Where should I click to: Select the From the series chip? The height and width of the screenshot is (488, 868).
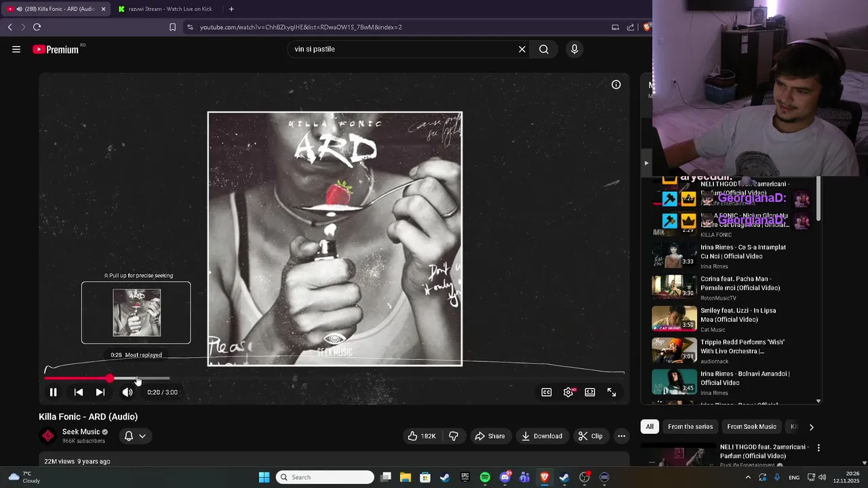pos(690,426)
